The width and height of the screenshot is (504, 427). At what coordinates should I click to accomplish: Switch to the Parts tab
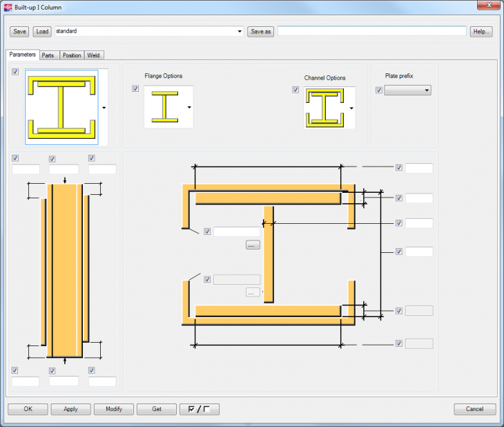coord(48,55)
